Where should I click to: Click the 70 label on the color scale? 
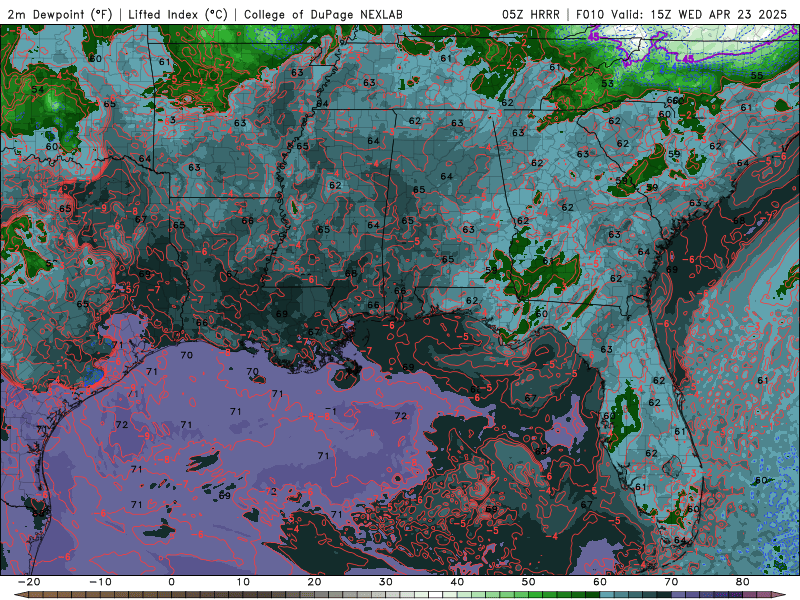coord(671,582)
